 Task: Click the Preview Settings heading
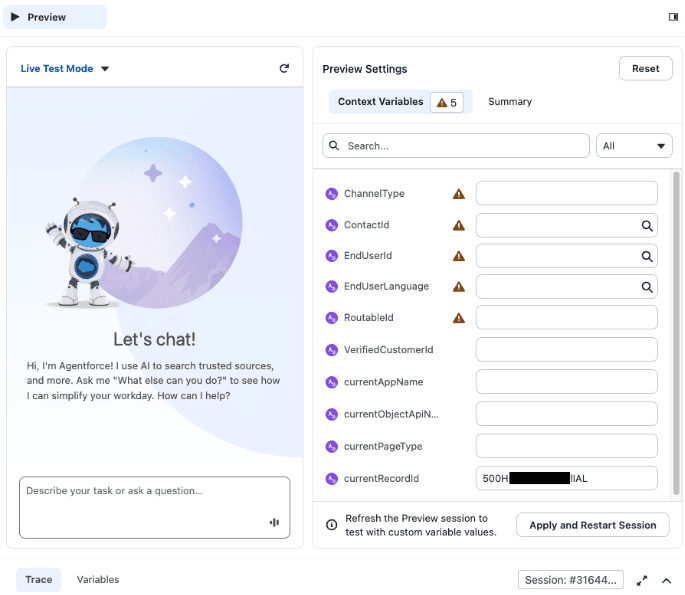tap(365, 69)
